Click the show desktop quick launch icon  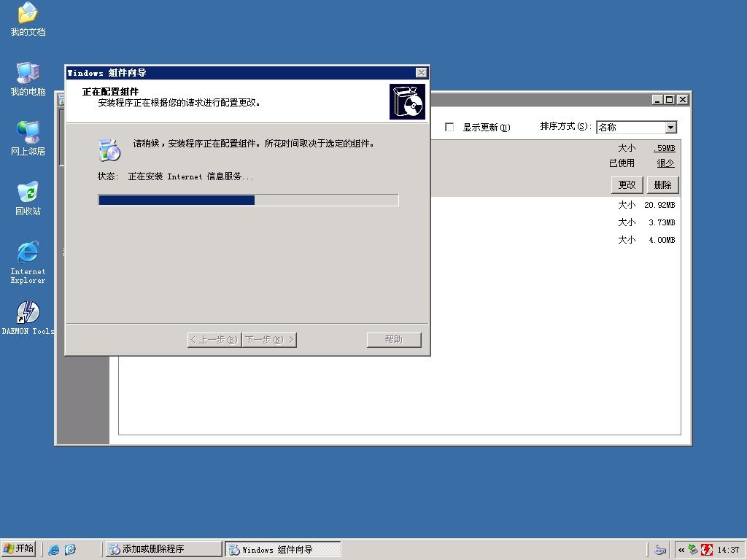point(70,550)
